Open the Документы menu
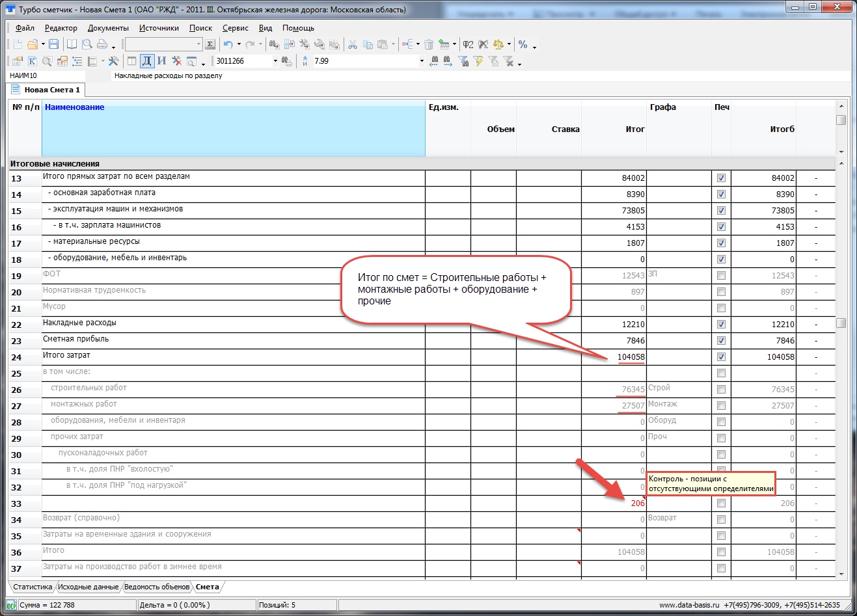 108,28
